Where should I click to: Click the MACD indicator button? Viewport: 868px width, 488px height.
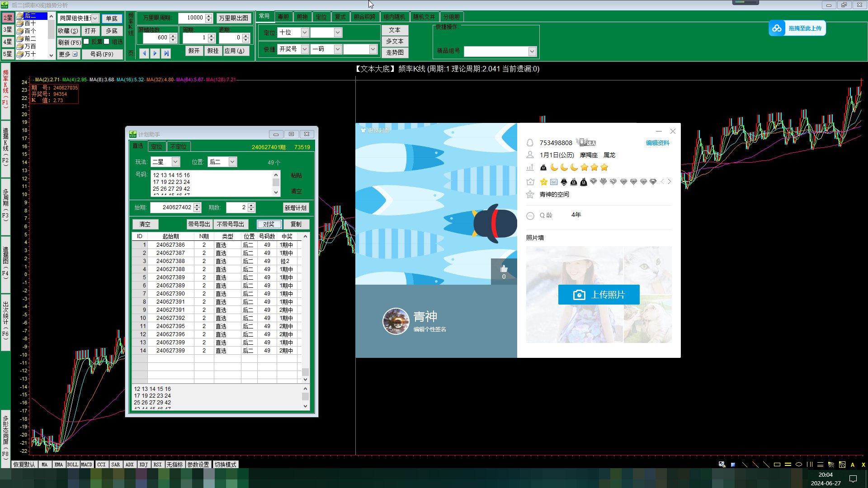[86, 465]
